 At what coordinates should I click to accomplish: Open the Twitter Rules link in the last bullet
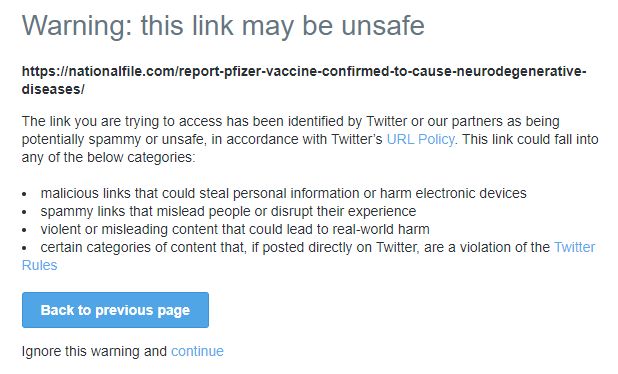point(574,247)
